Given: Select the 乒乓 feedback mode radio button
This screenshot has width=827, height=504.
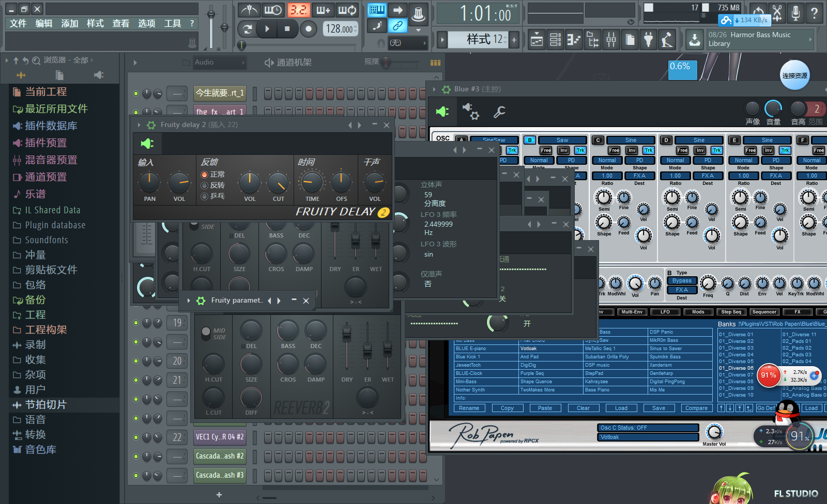Looking at the screenshot, I should coord(205,196).
